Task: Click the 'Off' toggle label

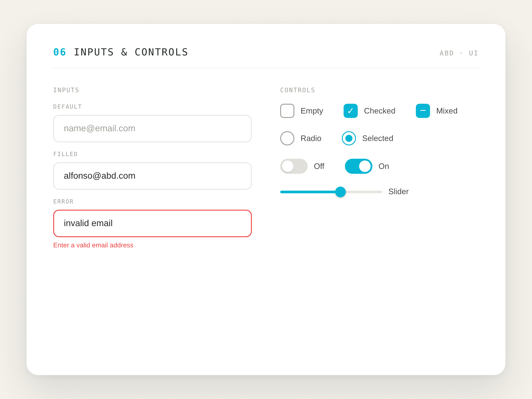Action: 319,166
